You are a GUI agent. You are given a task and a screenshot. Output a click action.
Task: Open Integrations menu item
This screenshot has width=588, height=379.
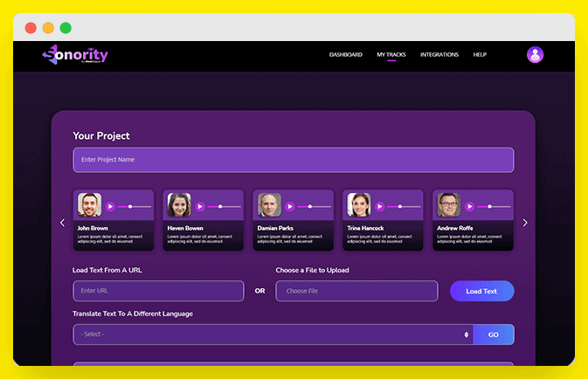(439, 55)
